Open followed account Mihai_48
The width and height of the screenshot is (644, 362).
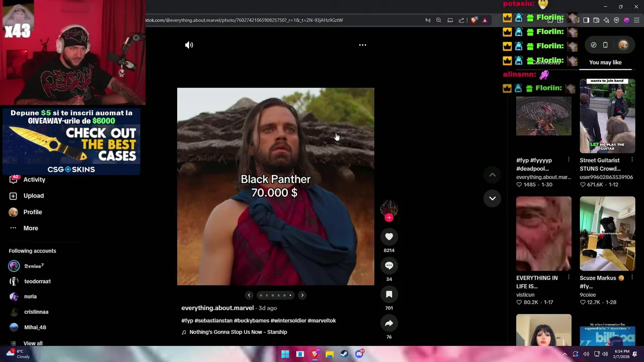35,327
